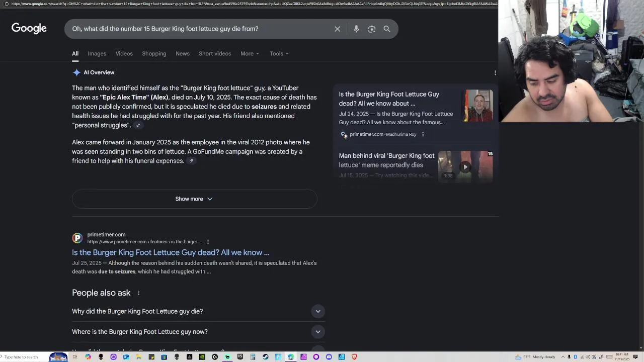Open People also ask three-dot options
This screenshot has height=362, width=644.
(x=138, y=293)
